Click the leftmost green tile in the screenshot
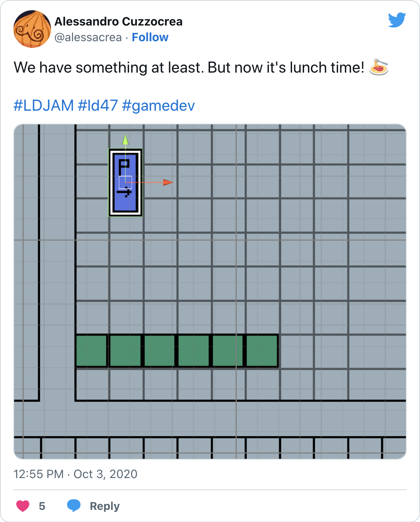This screenshot has width=420, height=522. 91,351
